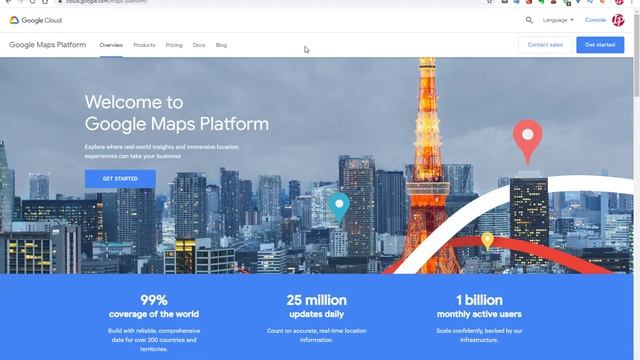The width and height of the screenshot is (640, 360).
Task: Open the Products tab
Action: tap(144, 45)
